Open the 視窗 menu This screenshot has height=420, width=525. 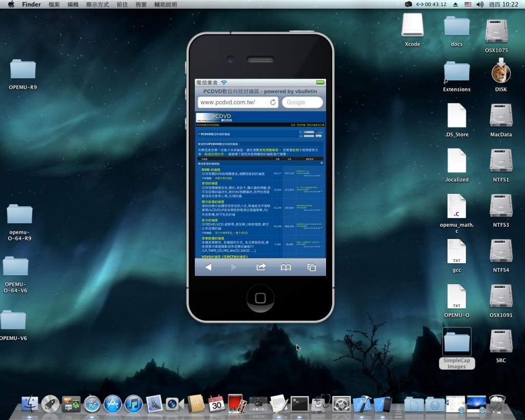tap(141, 4)
